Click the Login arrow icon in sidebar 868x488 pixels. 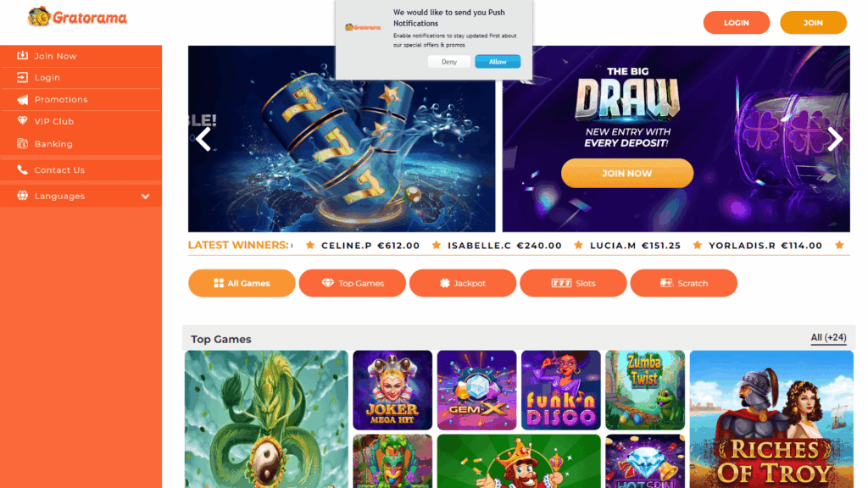point(22,77)
